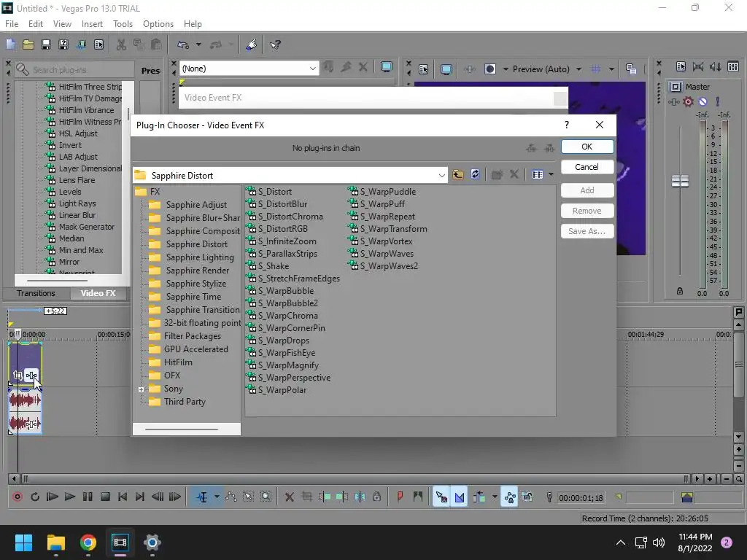Click the Save disk icon in toolbar
747x560 pixels.
(46, 44)
